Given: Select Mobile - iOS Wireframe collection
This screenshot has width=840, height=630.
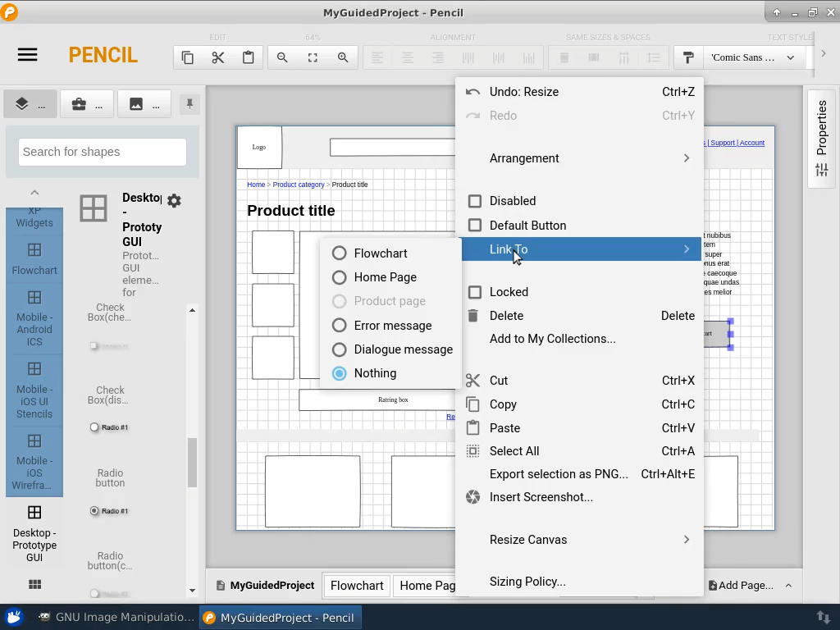Looking at the screenshot, I should (34, 463).
